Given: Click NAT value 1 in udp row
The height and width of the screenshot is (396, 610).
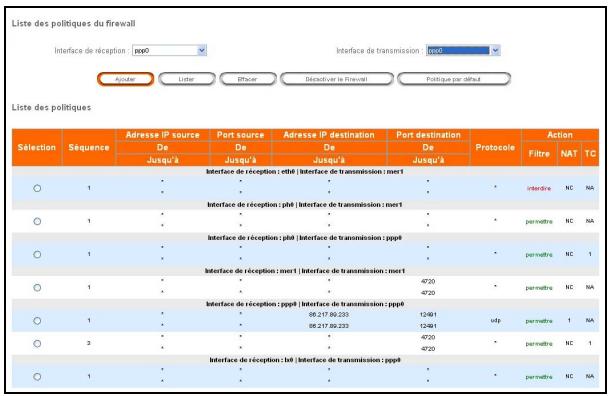Looking at the screenshot, I should pos(569,321).
